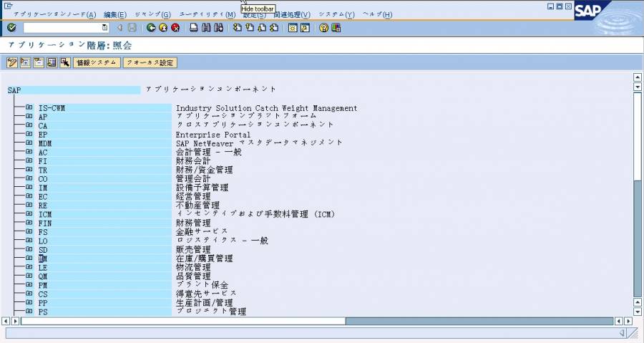Image resolution: width=644 pixels, height=343 pixels.
Task: Click the binoculars Find icon
Action: pos(206,28)
